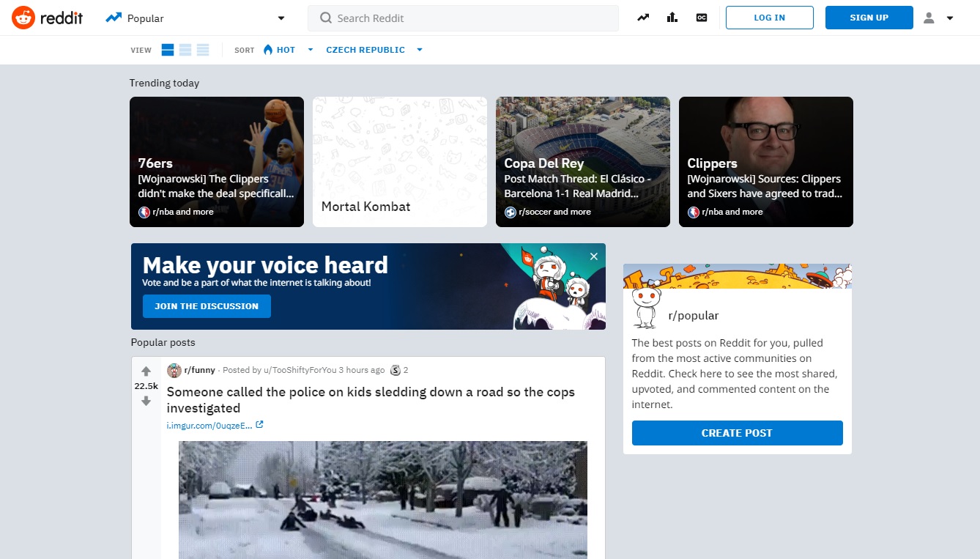Select the card view icon

(168, 50)
